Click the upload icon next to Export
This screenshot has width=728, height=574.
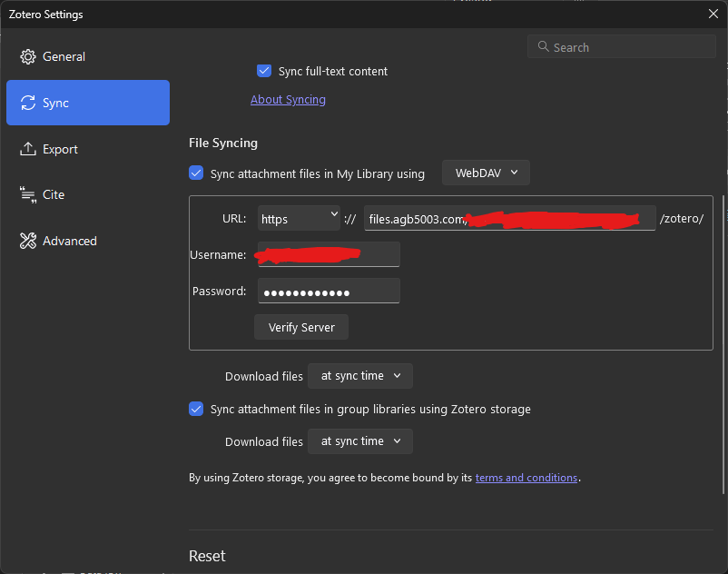[x=26, y=148]
